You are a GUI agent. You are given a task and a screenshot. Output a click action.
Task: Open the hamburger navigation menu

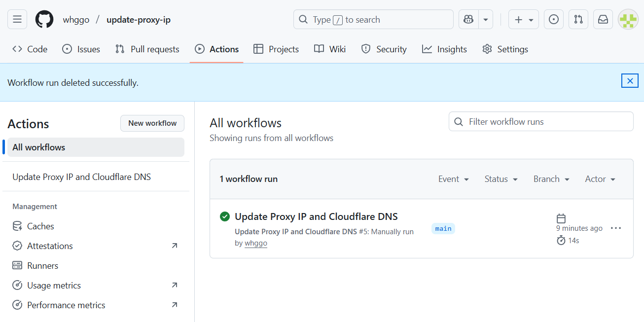point(17,20)
